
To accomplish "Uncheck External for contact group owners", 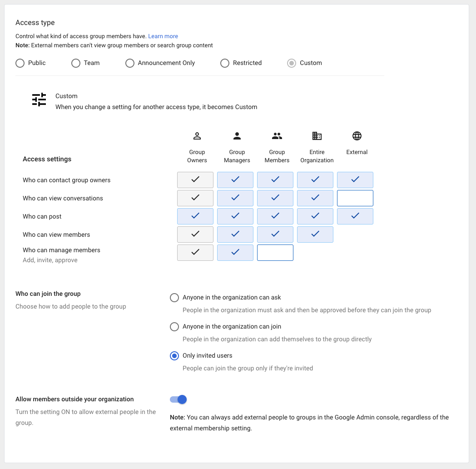I will 355,180.
